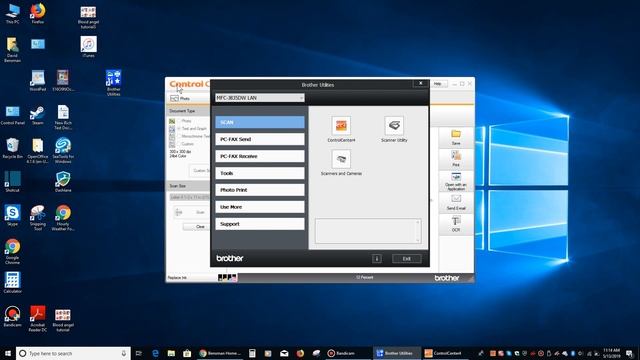
Task: Click Open with an Application icon
Action: tap(456, 181)
